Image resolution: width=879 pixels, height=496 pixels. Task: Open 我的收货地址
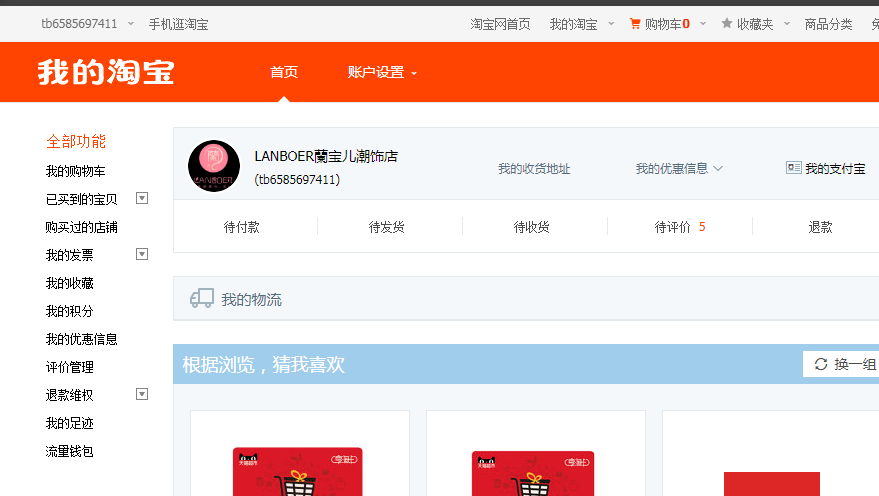(534, 169)
